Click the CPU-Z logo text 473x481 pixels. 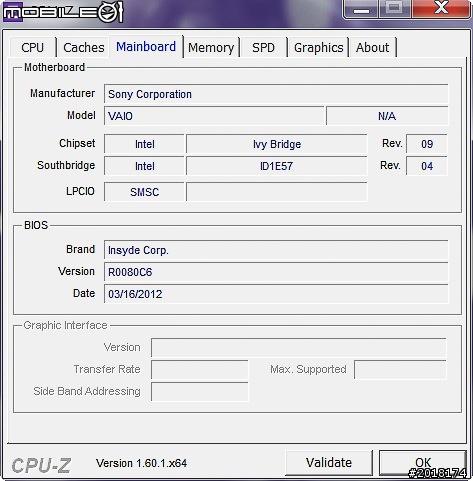tap(41, 465)
